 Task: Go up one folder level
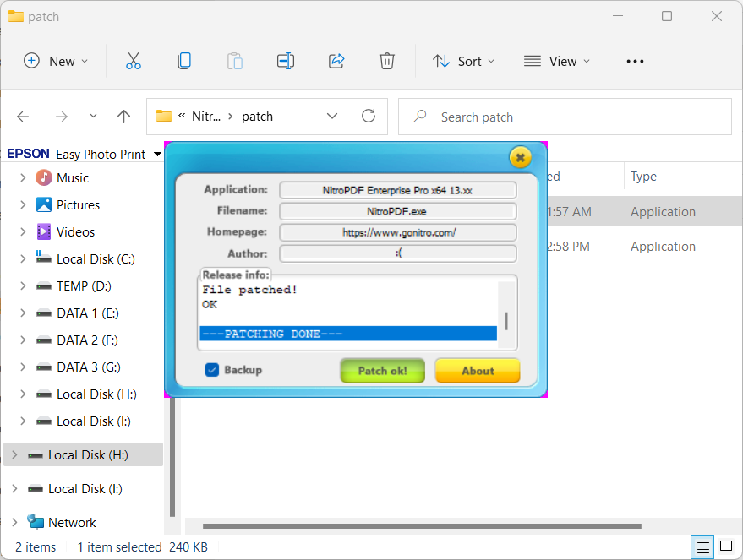[123, 117]
